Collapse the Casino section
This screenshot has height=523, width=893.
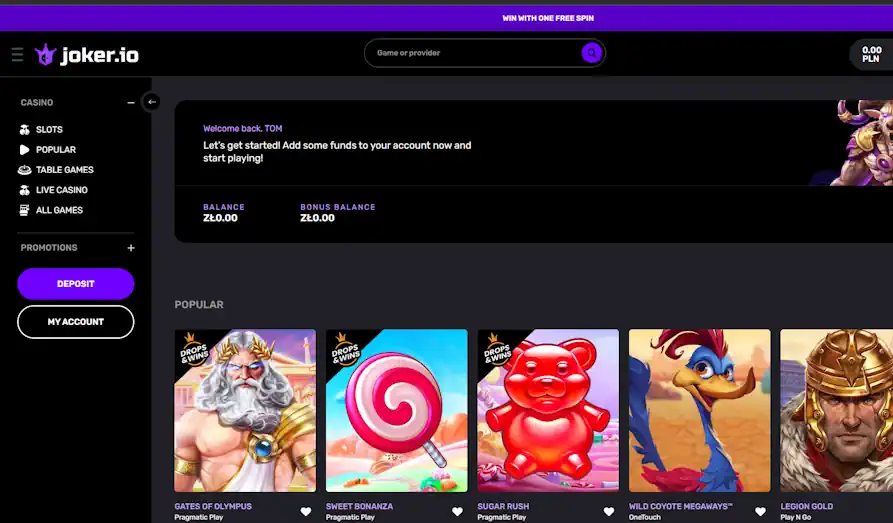[131, 103]
